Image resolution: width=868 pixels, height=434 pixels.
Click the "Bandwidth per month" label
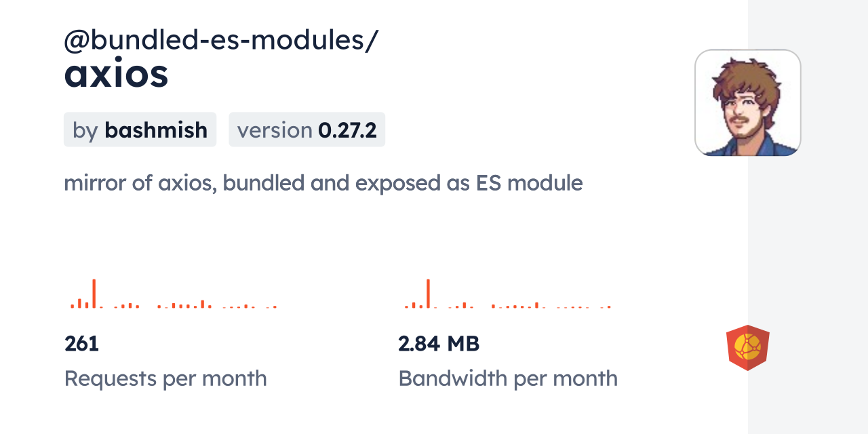pyautogui.click(x=507, y=378)
